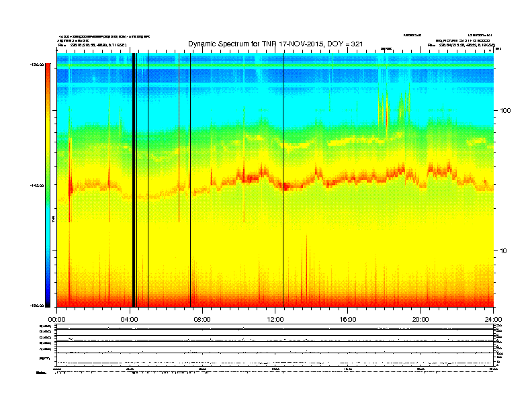Click the frequency axis label 100
This screenshot has width=532, height=411.
click(505, 111)
